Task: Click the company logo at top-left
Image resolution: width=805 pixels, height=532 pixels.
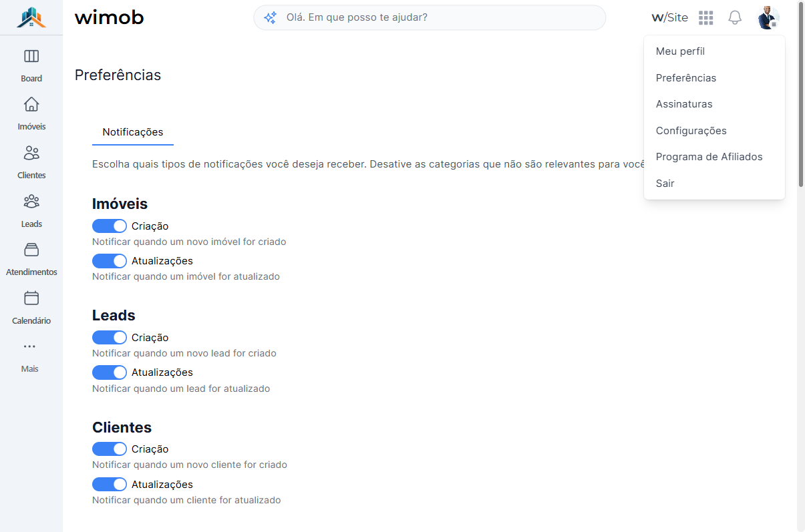Action: click(x=31, y=17)
